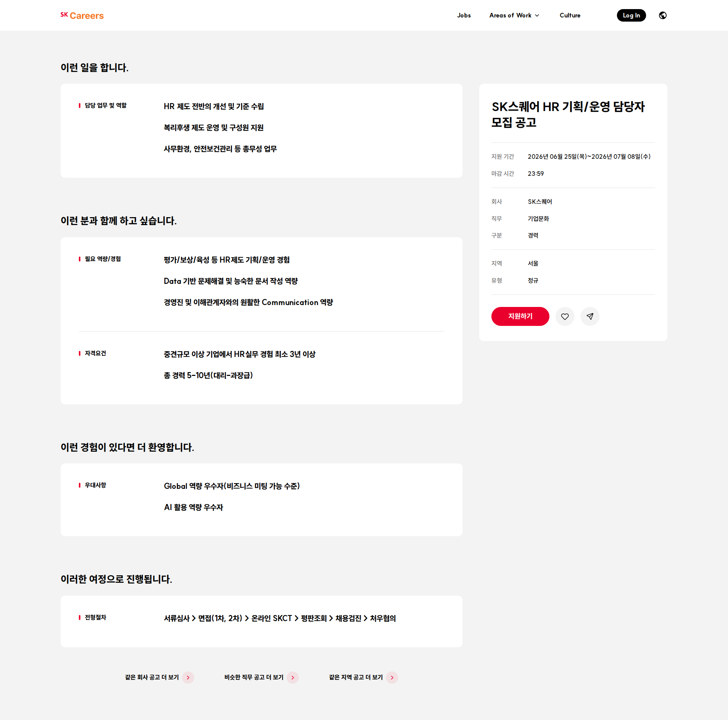Click the region value 서울
Screen dimensions: 728x720
click(533, 263)
